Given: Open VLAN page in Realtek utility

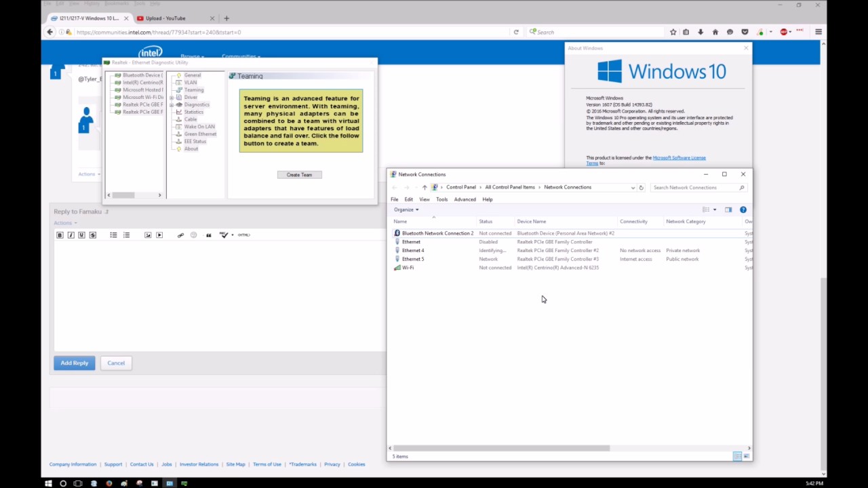Looking at the screenshot, I should 191,83.
